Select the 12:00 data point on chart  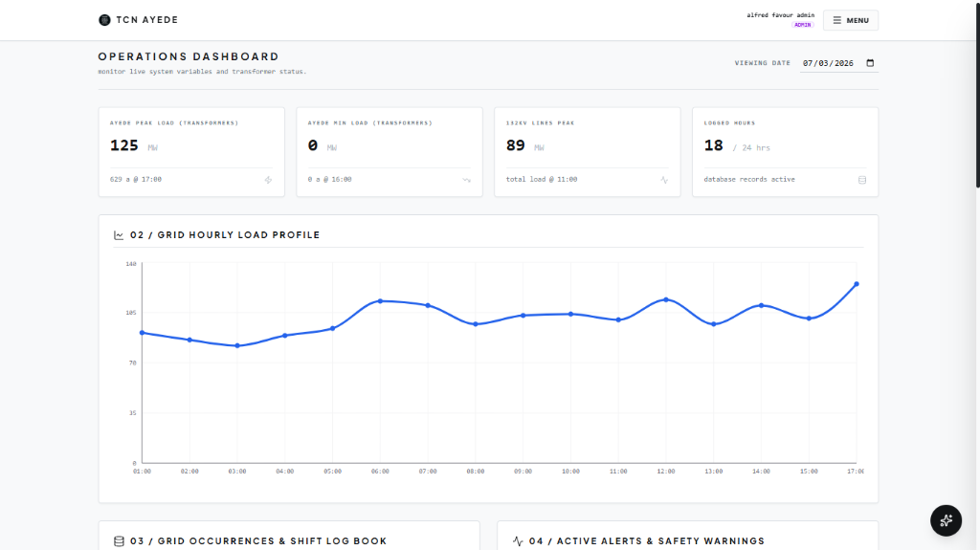click(x=666, y=300)
